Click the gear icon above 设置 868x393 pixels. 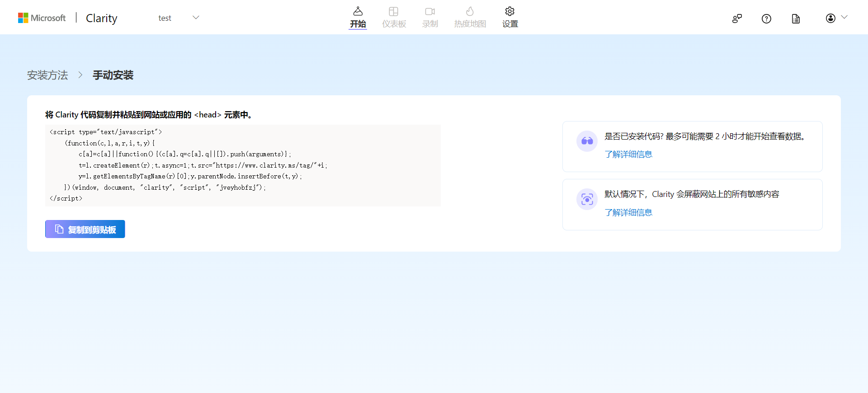tap(510, 11)
